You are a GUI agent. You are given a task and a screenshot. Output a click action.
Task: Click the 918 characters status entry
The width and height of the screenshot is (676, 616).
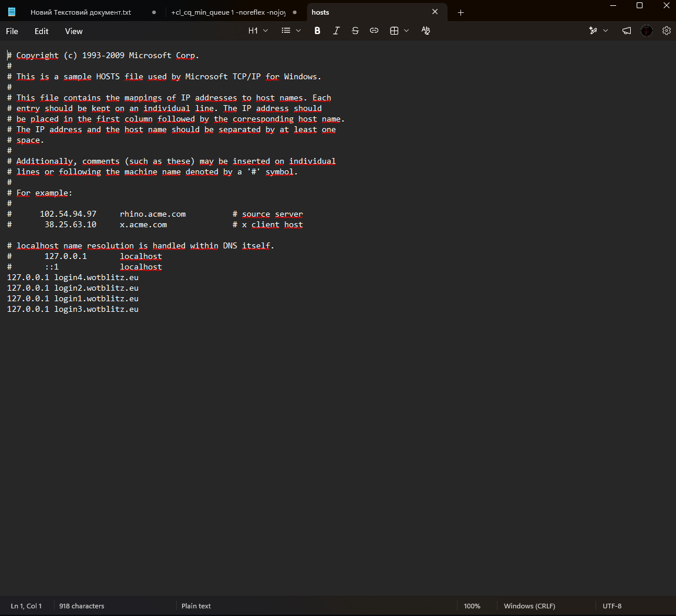82,605
